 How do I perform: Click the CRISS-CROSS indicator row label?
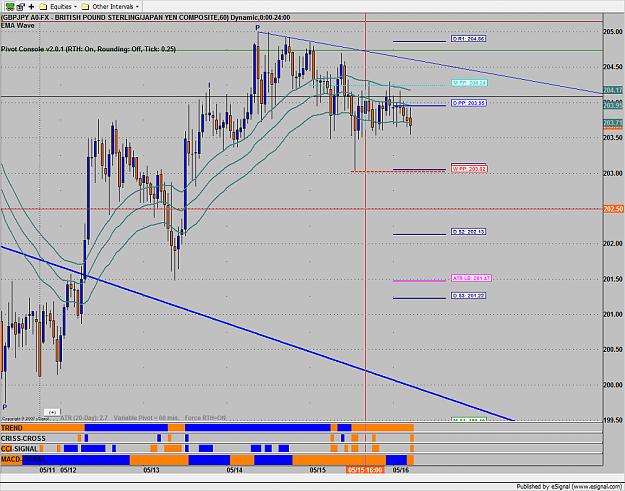(x=23, y=438)
